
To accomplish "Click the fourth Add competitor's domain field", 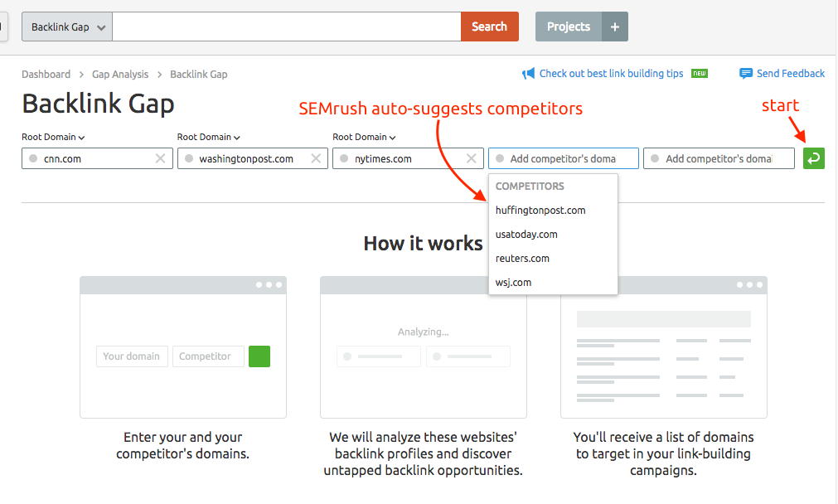I will (564, 158).
